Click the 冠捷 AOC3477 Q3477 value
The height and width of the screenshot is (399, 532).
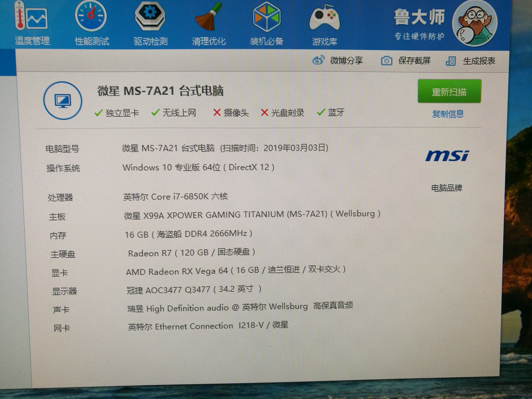coord(194,289)
